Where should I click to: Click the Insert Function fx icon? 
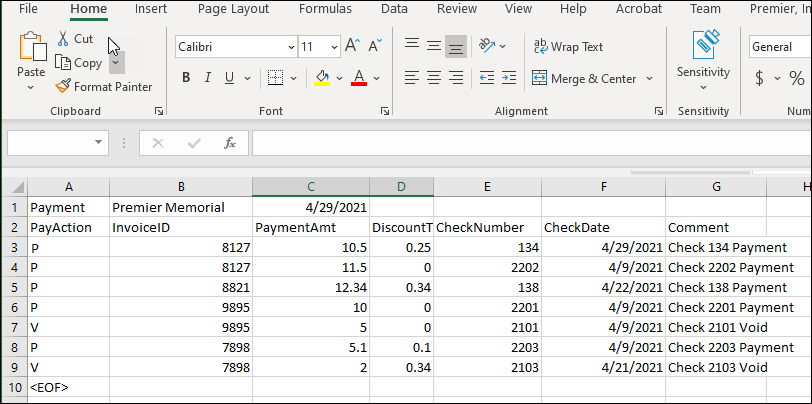229,143
